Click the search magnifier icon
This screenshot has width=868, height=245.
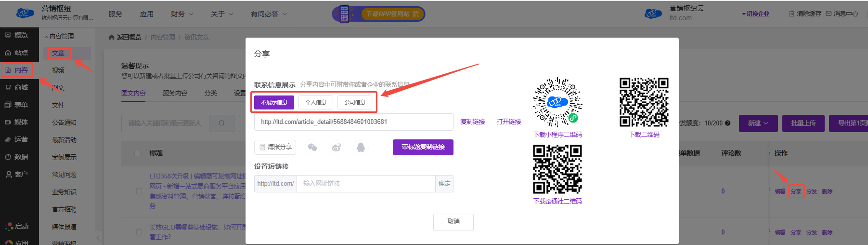pyautogui.click(x=221, y=123)
